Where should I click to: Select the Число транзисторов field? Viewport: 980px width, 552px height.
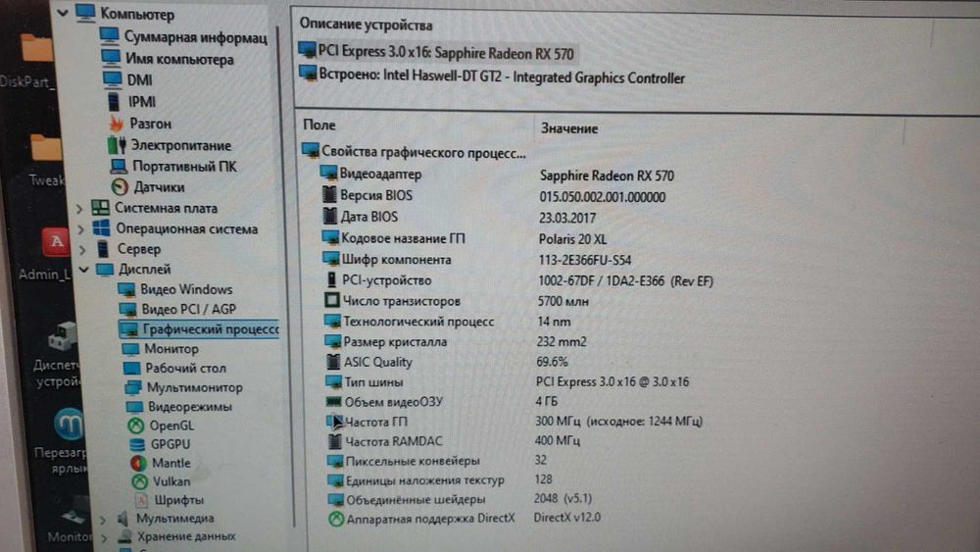point(401,301)
